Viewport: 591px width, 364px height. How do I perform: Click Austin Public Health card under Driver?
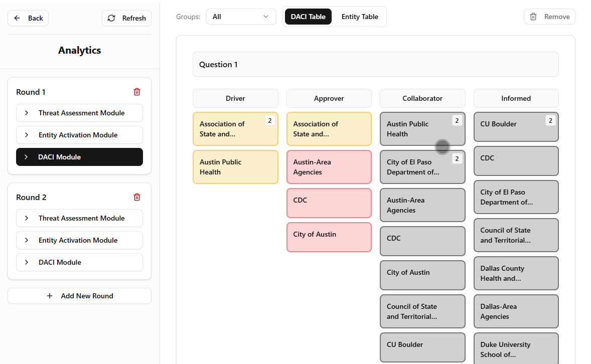235,167
